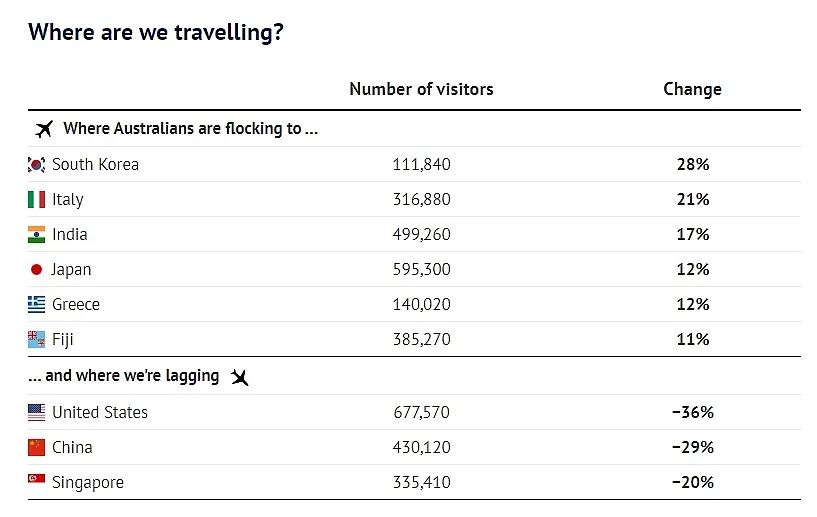Viewport: 817px width, 517px height.
Task: Click the 'Where are we travelling?' title
Action: coord(156,32)
